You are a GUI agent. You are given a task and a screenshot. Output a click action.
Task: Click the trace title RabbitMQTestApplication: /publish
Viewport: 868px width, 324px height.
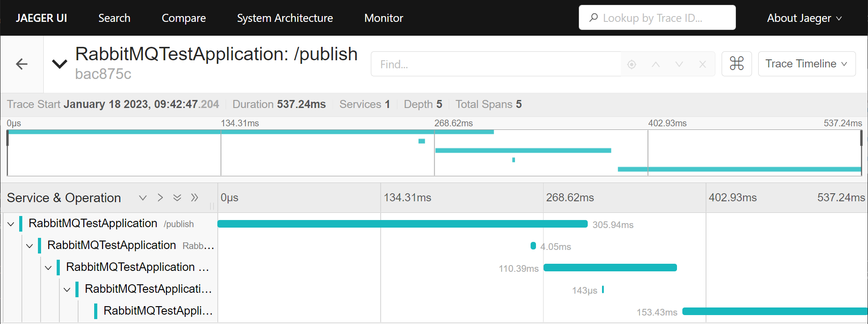pos(216,54)
